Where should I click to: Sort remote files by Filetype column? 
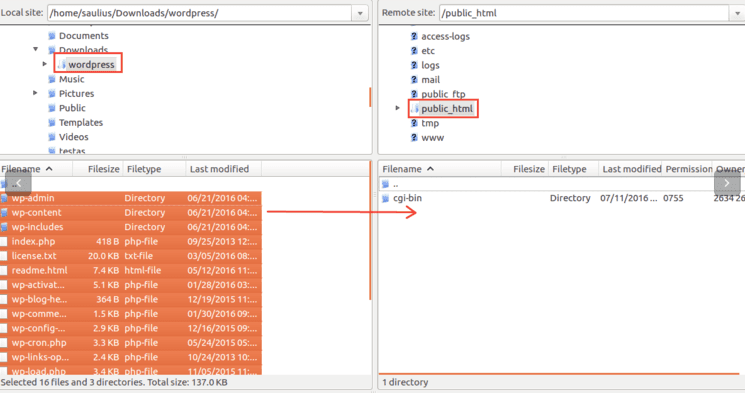tap(573, 169)
